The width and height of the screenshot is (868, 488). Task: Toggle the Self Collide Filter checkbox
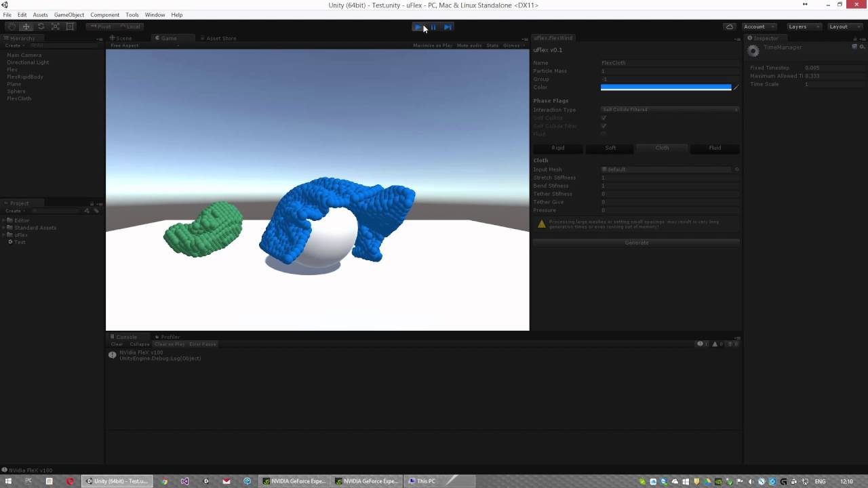(x=604, y=126)
